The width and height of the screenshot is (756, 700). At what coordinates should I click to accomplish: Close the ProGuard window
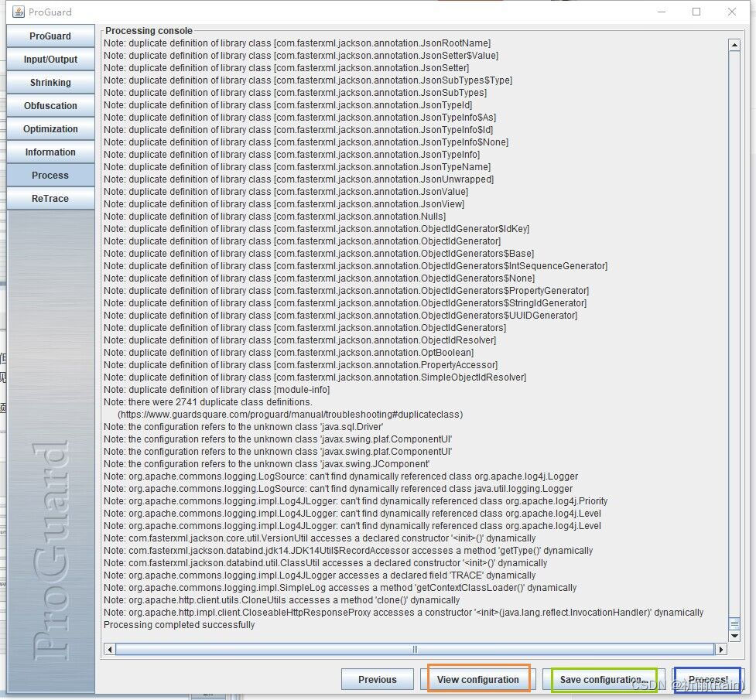pos(732,12)
